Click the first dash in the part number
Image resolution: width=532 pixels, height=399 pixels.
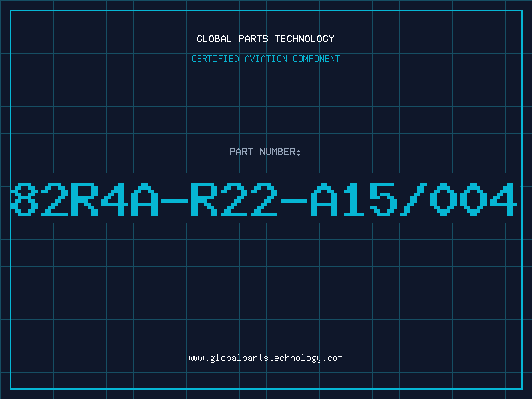[174, 201]
